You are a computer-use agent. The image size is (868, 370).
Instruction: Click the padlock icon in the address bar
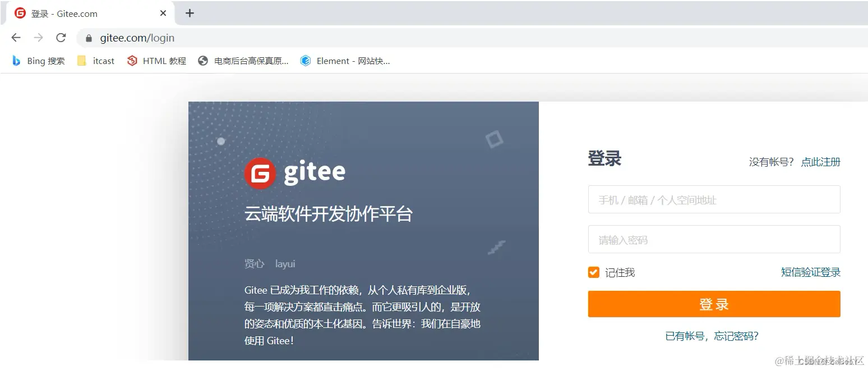tap(87, 38)
